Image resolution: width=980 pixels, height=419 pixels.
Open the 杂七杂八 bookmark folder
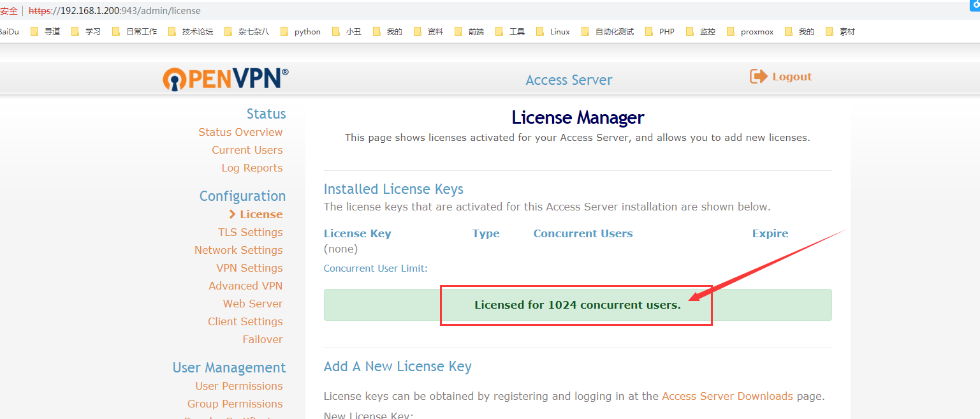coord(247,31)
